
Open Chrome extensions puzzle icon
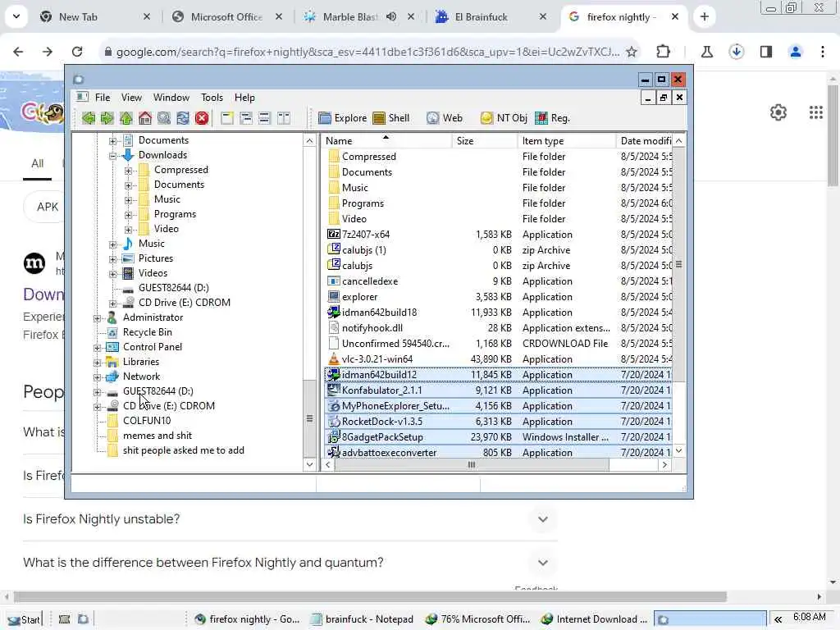[x=663, y=52]
